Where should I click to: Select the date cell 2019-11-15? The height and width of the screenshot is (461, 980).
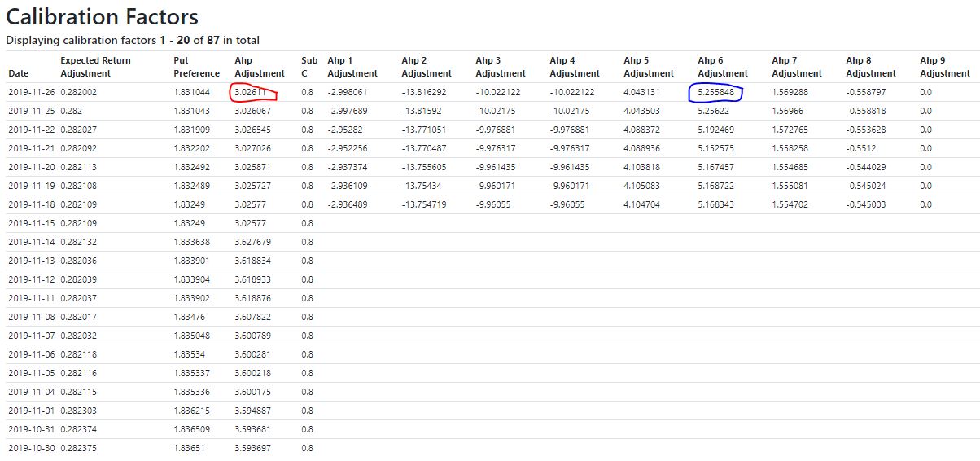point(31,223)
